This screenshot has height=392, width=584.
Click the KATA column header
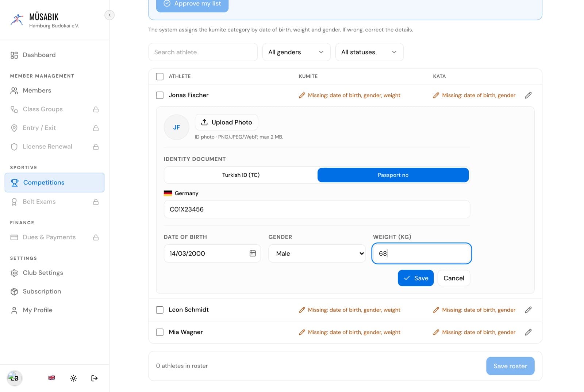(x=439, y=76)
